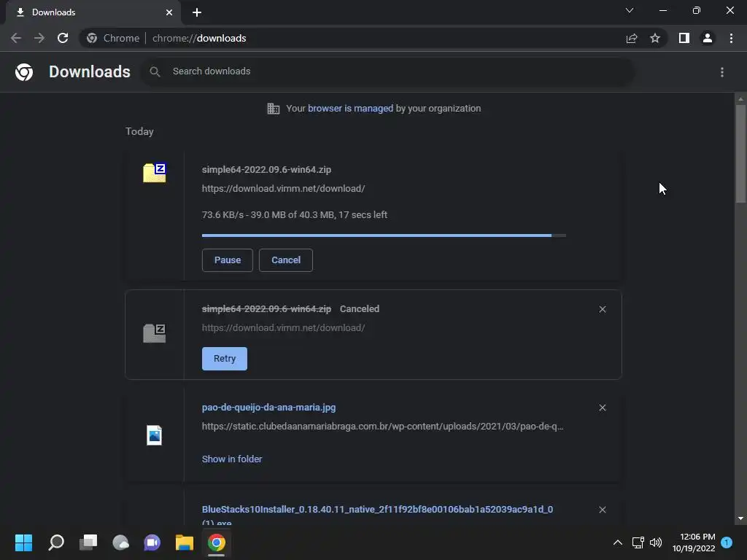Click the Today date heading
The width and height of the screenshot is (747, 560).
click(139, 131)
